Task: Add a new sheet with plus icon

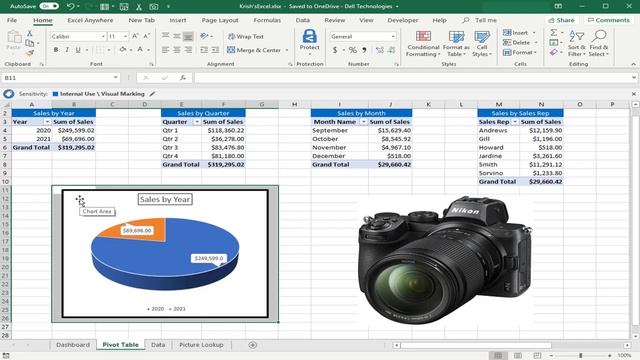Action: pyautogui.click(x=253, y=345)
